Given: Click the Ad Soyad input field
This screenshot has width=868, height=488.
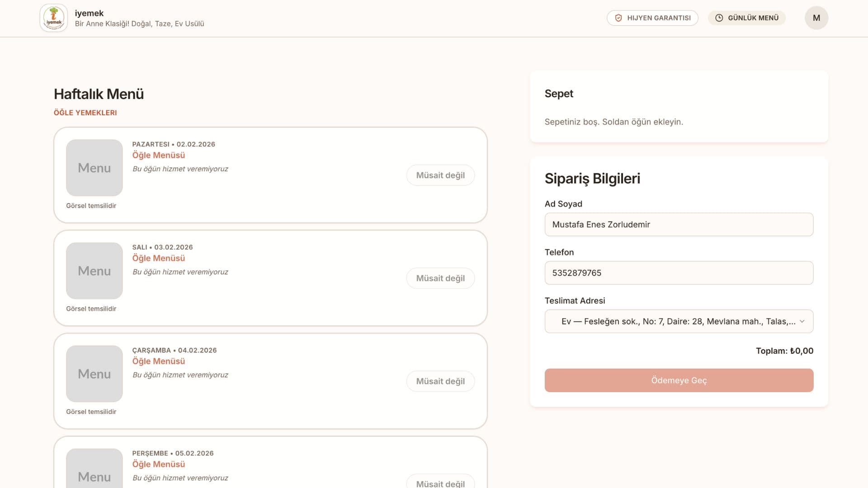Looking at the screenshot, I should (679, 225).
